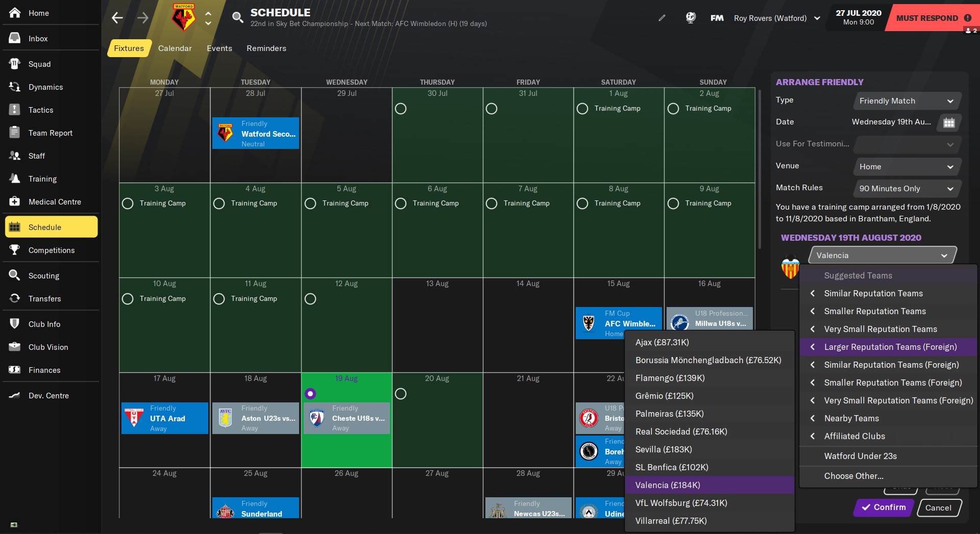
Task: Open the Venue Home dropdown
Action: point(907,167)
